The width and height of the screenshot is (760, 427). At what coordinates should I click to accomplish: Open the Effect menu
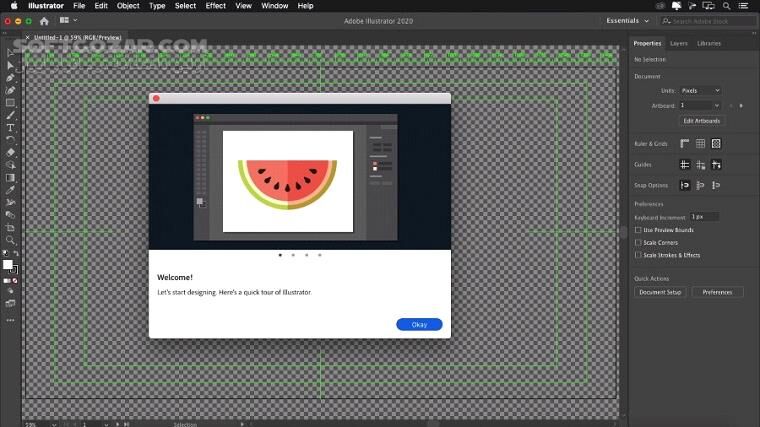point(216,6)
